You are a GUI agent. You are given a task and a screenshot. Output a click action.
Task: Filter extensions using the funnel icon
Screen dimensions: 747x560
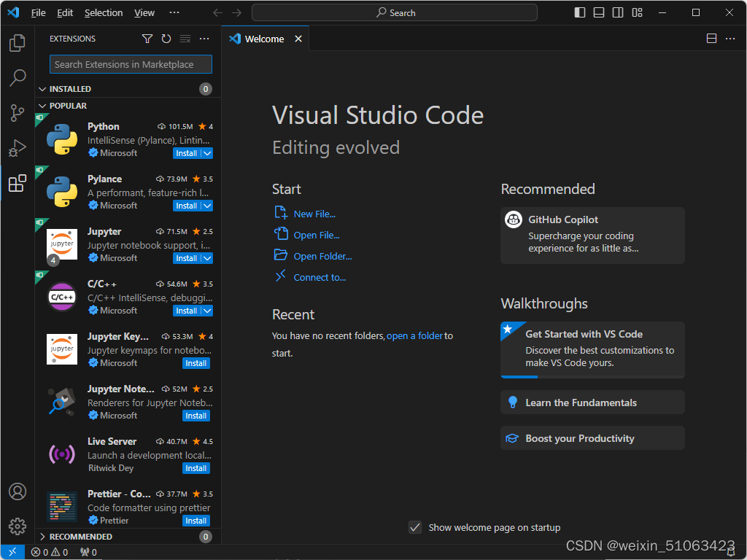coord(147,39)
